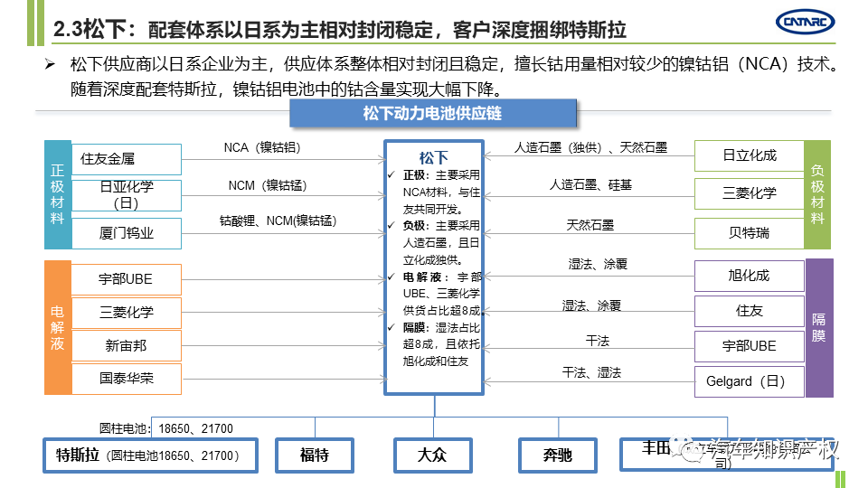Click the 隔膜 checkmark bullet in center box
The image size is (868, 488).
(x=392, y=327)
